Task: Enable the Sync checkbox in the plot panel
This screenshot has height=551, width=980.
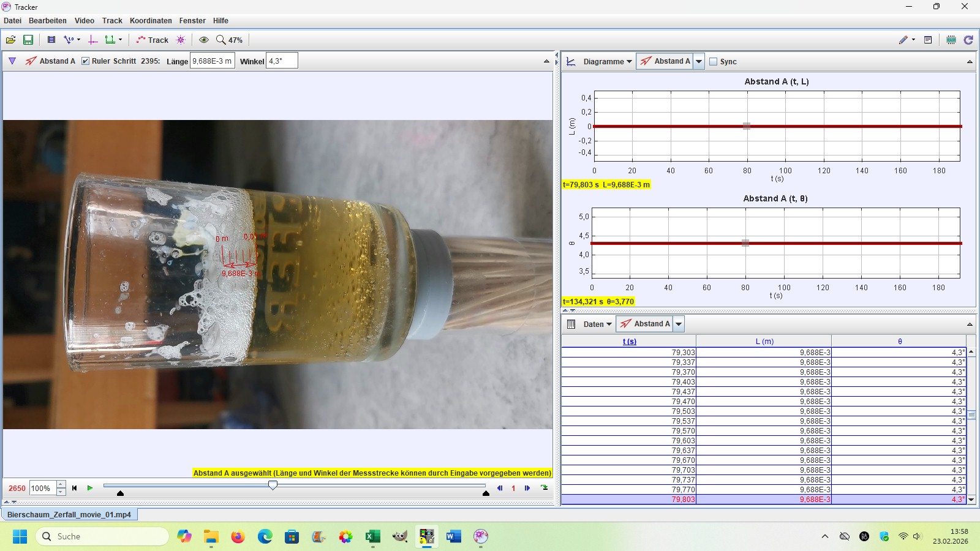Action: [x=713, y=61]
